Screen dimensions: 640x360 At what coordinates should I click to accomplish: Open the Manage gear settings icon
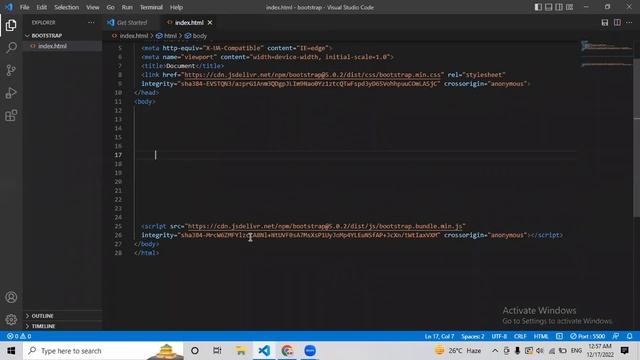[11, 319]
